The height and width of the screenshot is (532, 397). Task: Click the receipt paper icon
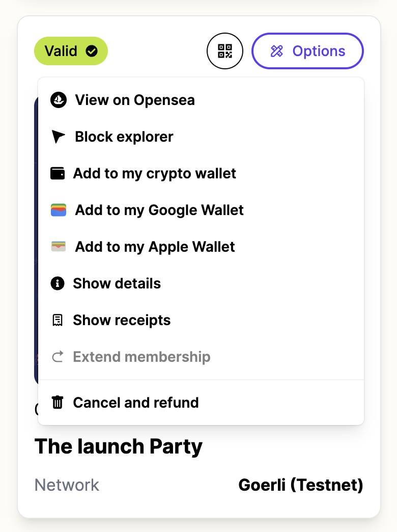click(58, 320)
